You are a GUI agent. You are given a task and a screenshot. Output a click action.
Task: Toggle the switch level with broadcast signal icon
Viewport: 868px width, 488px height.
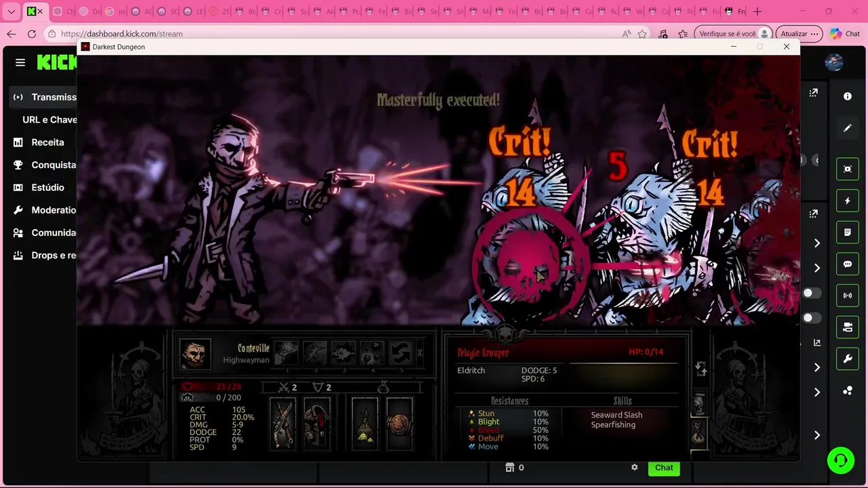tap(811, 293)
